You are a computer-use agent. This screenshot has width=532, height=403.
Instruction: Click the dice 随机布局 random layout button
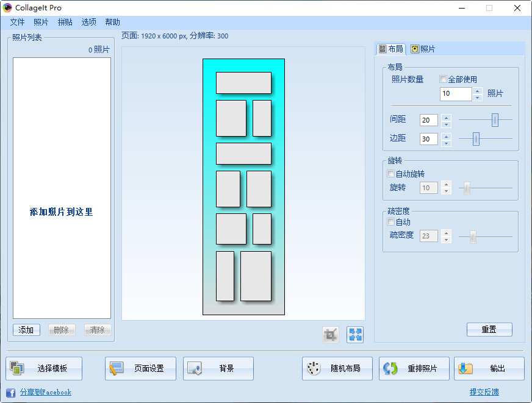pos(337,368)
